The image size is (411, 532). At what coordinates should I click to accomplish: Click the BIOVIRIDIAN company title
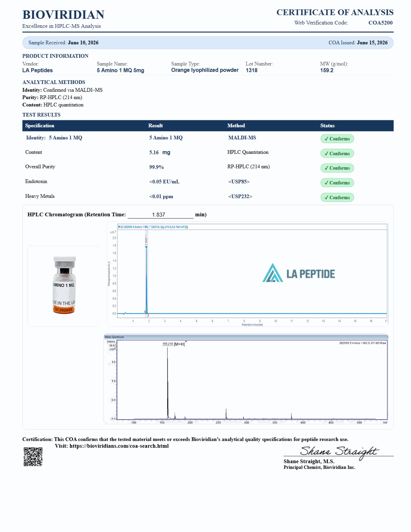[63, 15]
